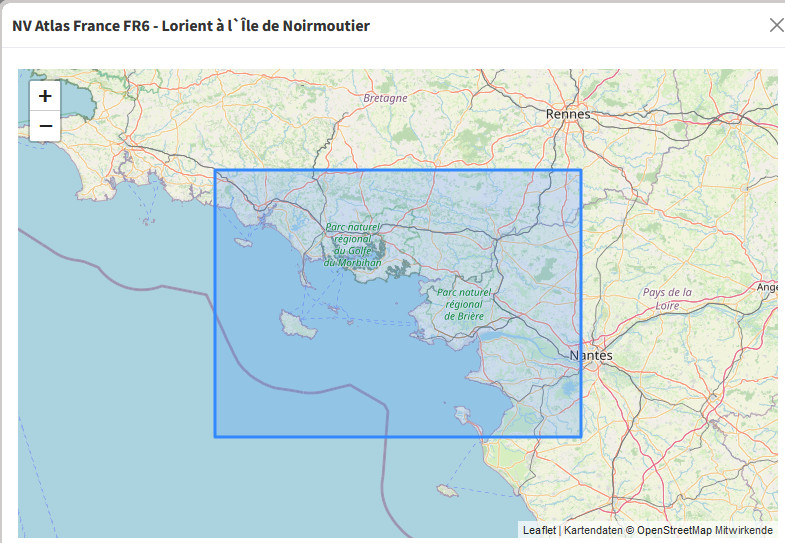Click the Nantes city label on map

590,355
